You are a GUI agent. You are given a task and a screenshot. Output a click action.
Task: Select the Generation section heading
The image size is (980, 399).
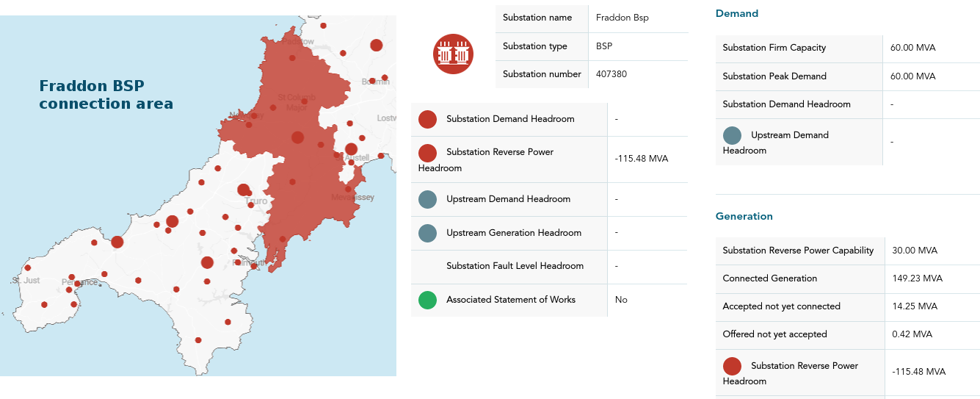(x=744, y=216)
